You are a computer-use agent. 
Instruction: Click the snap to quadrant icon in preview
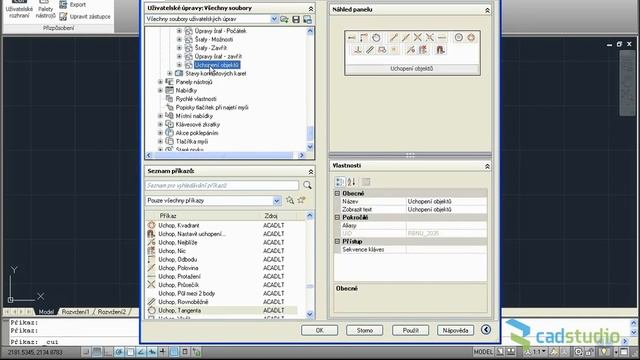coord(471,38)
